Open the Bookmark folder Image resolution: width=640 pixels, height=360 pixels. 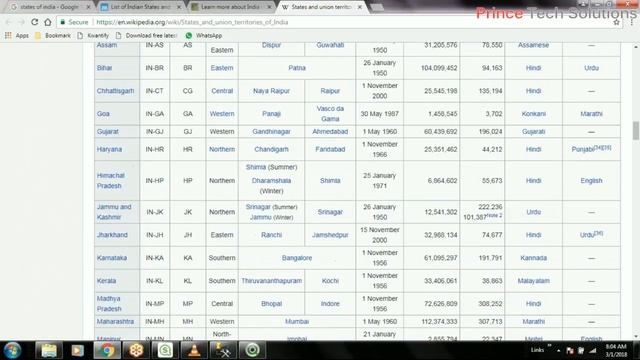53,36
